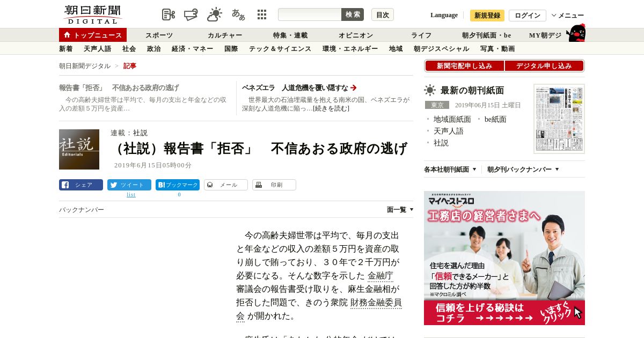
Task: Expand 面一覧 dropdown
Action: click(400, 210)
